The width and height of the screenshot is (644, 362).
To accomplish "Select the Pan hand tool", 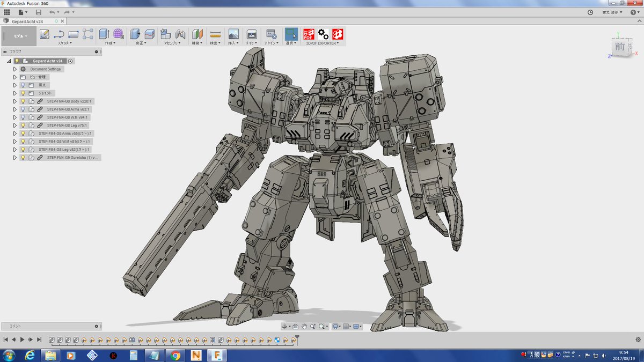I will coord(304,326).
